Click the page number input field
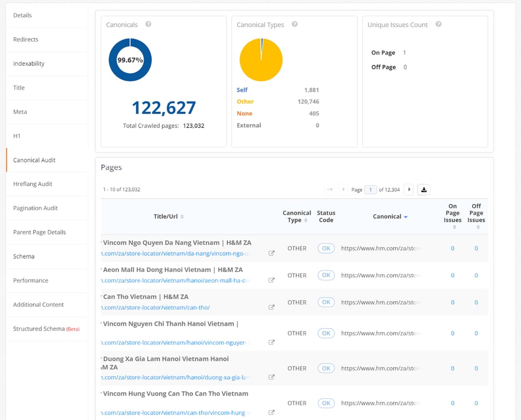The image size is (521, 420). tap(370, 189)
